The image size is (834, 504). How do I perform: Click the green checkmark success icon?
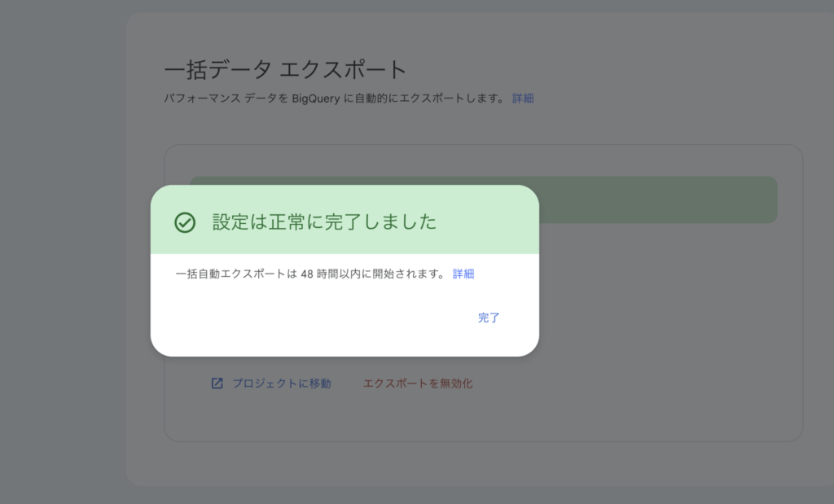[185, 222]
